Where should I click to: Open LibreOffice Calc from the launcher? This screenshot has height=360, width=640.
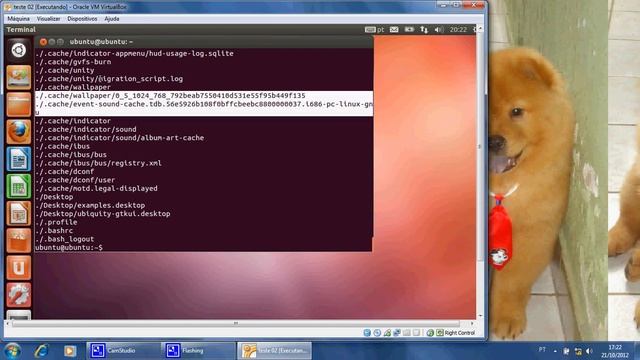(x=18, y=186)
